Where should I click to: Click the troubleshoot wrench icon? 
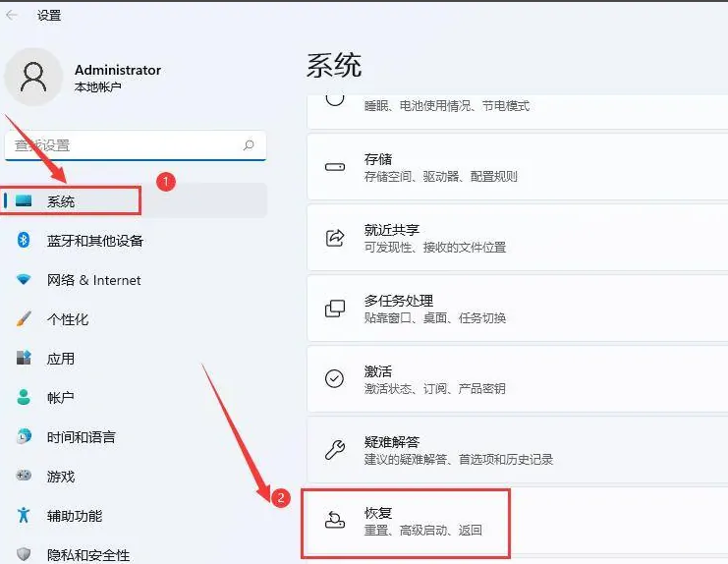point(335,450)
